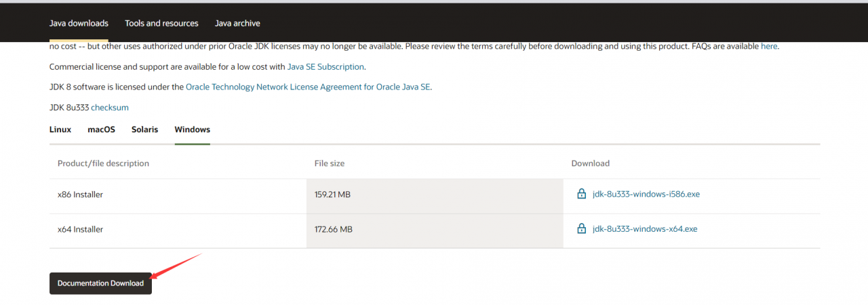Click the x86 Installer description cell

pyautogui.click(x=81, y=195)
